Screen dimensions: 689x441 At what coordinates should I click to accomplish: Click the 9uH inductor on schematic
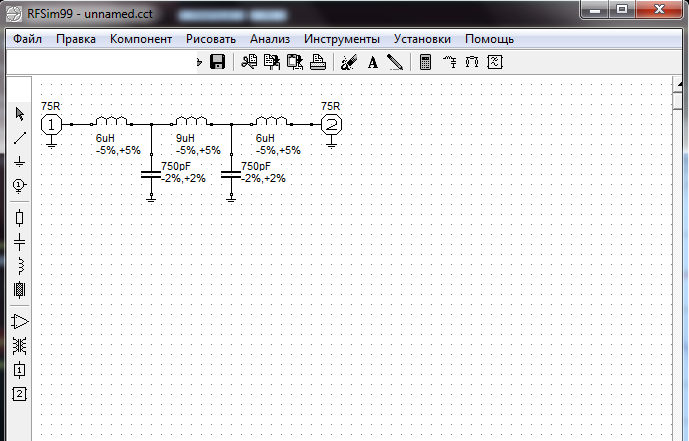[190, 122]
